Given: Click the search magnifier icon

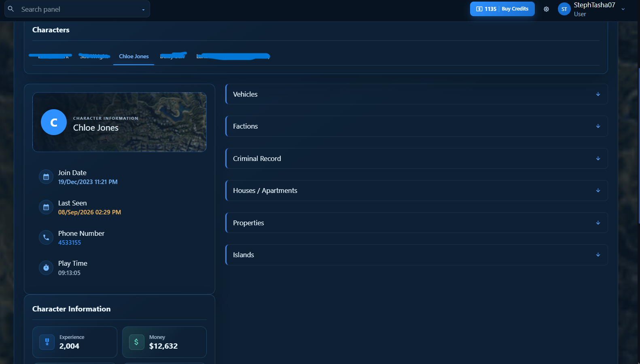Looking at the screenshot, I should pyautogui.click(x=11, y=9).
